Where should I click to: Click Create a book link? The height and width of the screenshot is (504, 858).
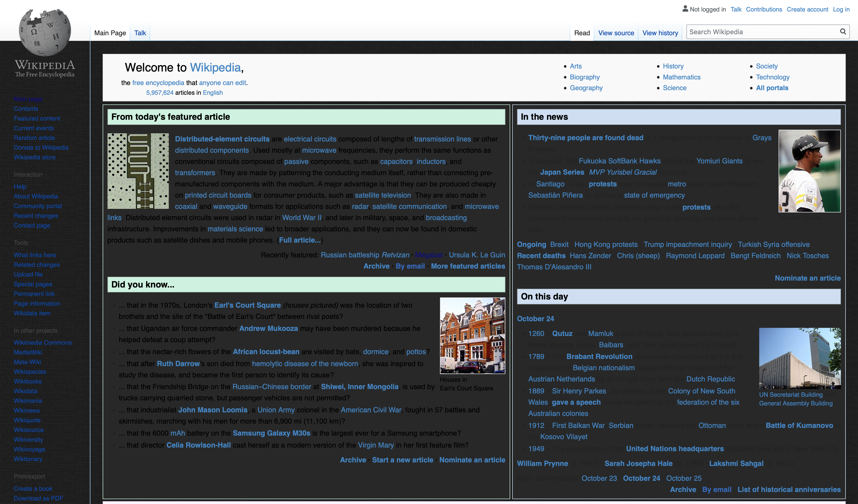[33, 488]
